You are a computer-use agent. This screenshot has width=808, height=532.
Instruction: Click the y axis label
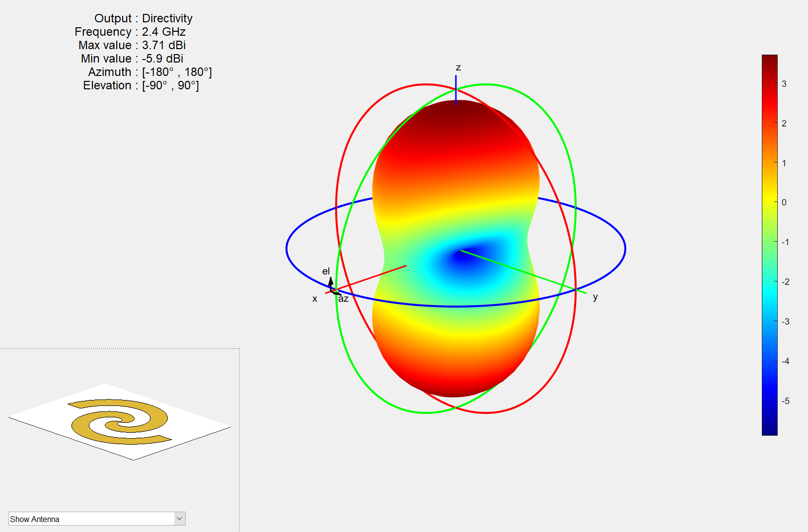[x=595, y=297]
